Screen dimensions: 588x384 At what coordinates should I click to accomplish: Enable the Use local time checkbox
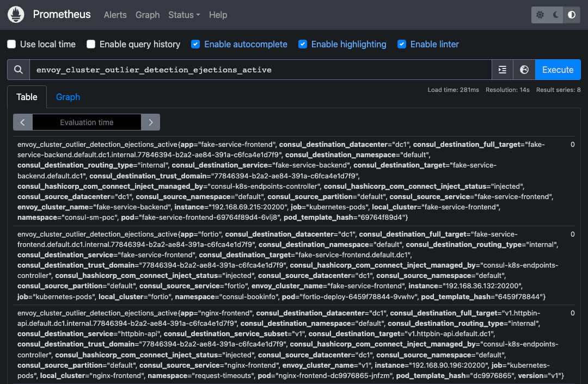pyautogui.click(x=11, y=44)
